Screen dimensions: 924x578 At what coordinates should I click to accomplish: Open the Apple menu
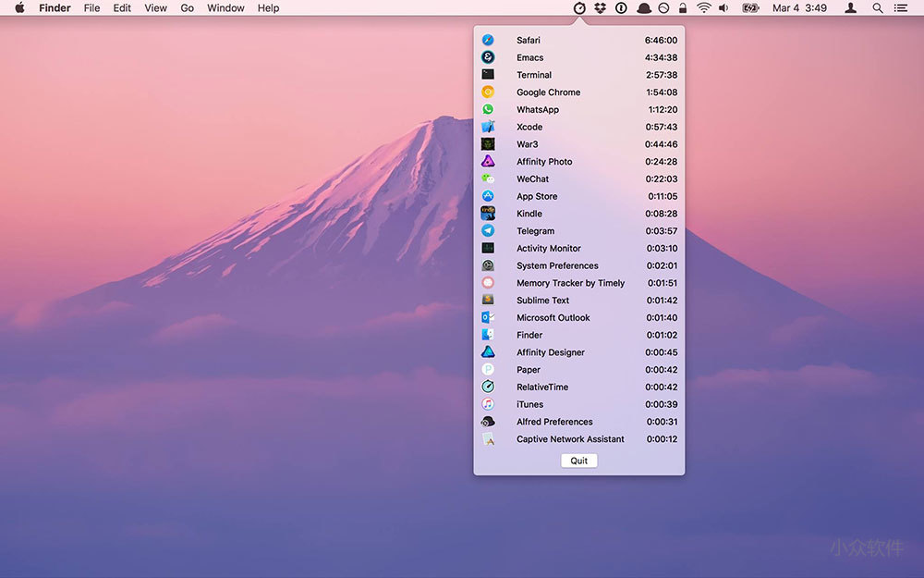[x=19, y=8]
